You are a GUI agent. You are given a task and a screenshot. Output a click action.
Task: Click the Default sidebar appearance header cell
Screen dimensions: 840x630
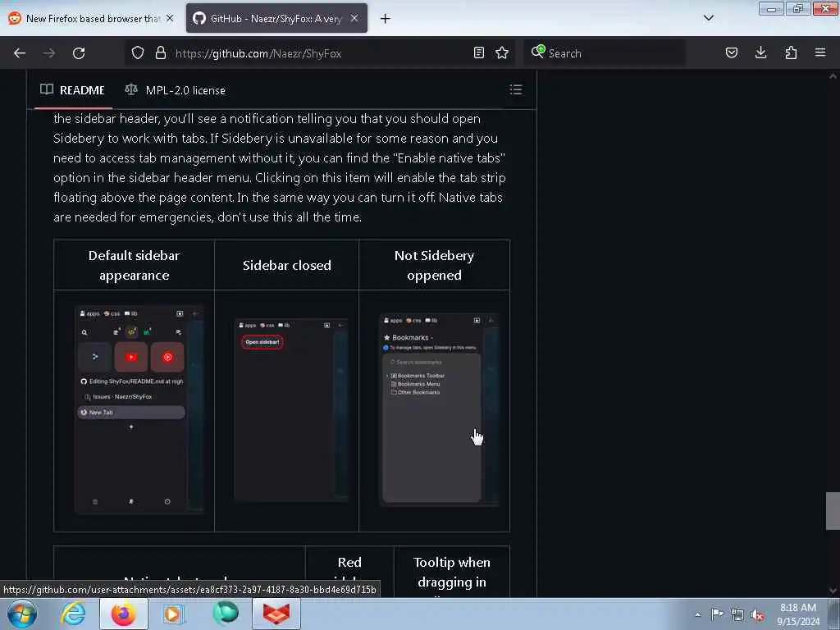coord(134,265)
